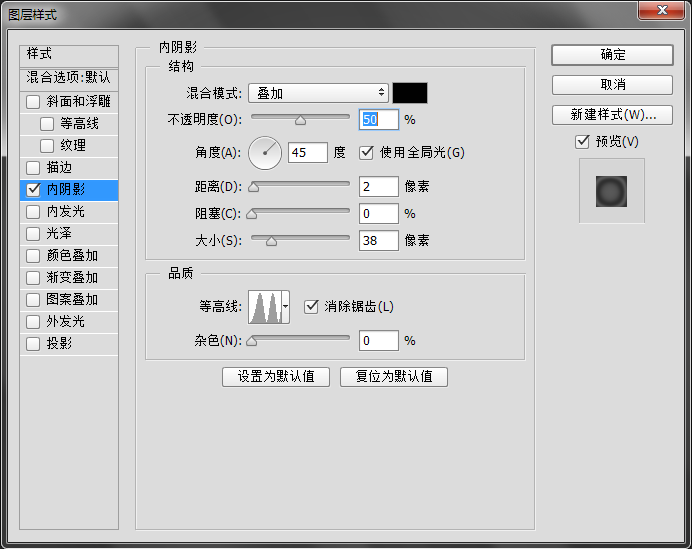The image size is (692, 549).
Task: Select the 内阴影 row label
Action: [66, 190]
